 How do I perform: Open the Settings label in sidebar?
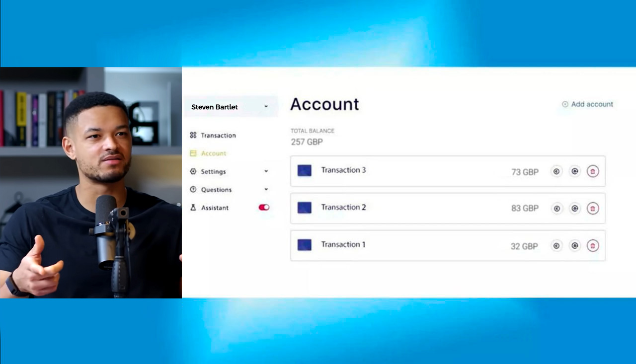tap(213, 172)
